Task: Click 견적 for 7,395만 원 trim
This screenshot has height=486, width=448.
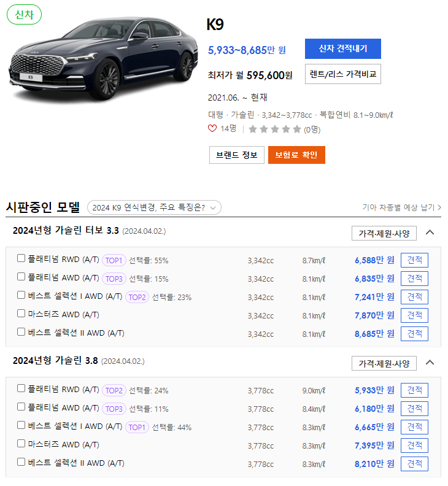Action: pyautogui.click(x=414, y=445)
